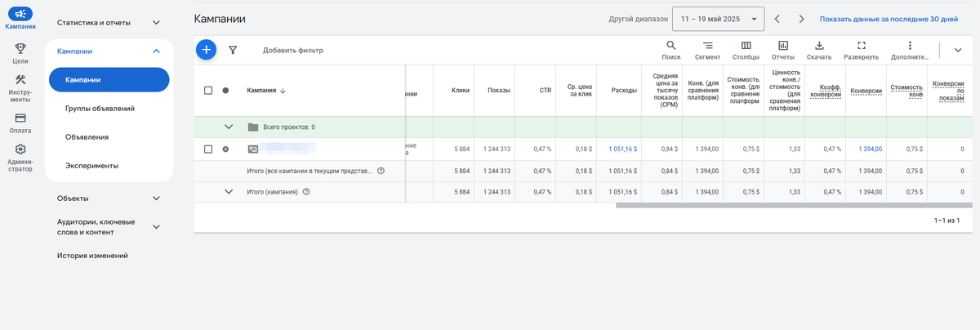Click the 1 244 313 impressions cell in campaign row
The height and width of the screenshot is (330, 980).
(497, 149)
